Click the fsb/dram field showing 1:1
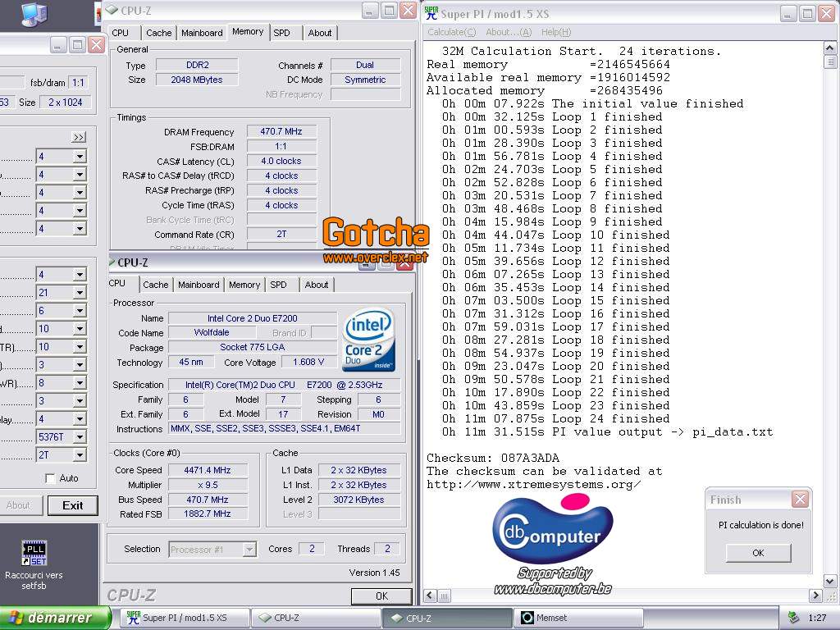Viewport: 840px width, 630px height. pyautogui.click(x=79, y=83)
